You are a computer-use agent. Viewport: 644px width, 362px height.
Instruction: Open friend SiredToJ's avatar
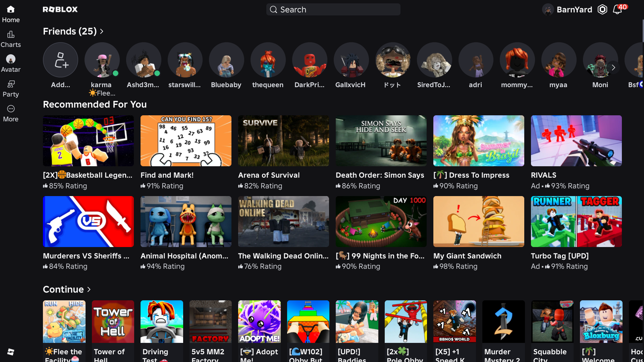[x=434, y=60]
